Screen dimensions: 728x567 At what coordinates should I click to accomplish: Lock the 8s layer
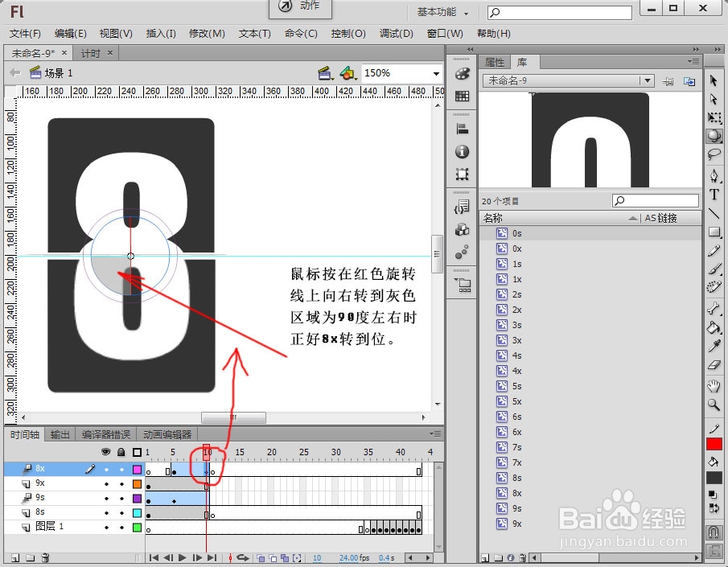pos(122,513)
